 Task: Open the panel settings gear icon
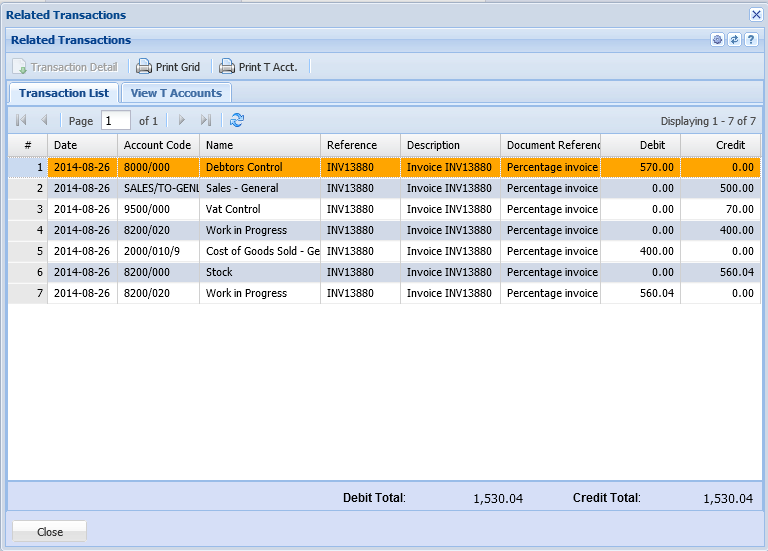(717, 40)
